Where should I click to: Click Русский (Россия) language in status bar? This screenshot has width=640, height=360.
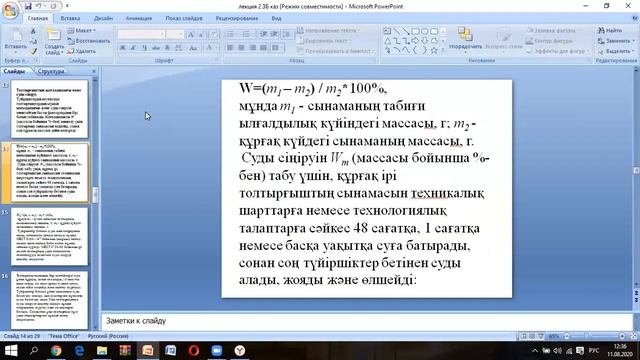tap(108, 336)
